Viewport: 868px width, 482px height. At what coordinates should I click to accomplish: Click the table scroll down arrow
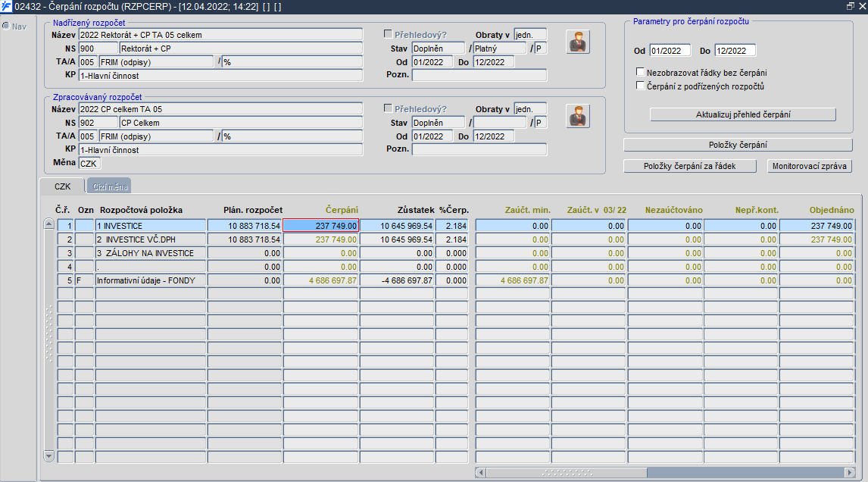click(x=48, y=456)
